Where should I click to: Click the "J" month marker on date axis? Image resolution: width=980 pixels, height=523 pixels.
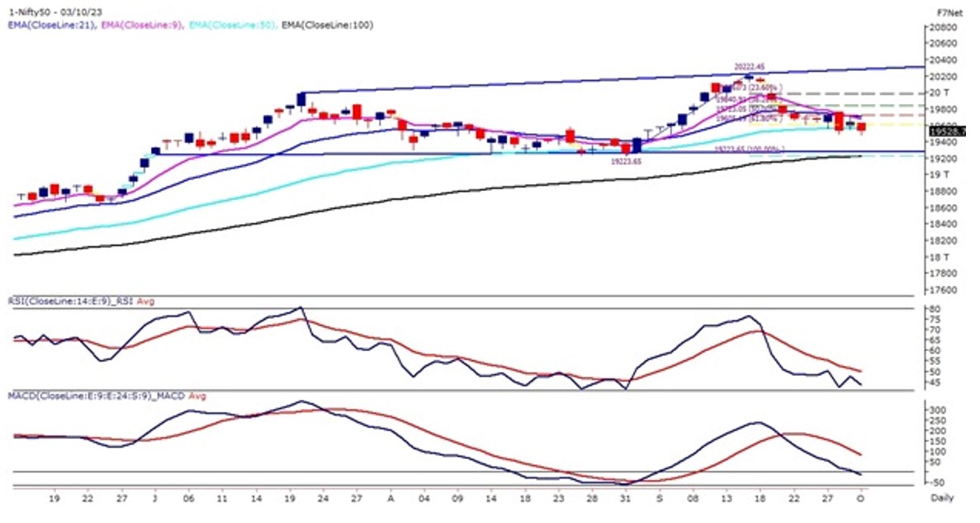click(x=154, y=498)
